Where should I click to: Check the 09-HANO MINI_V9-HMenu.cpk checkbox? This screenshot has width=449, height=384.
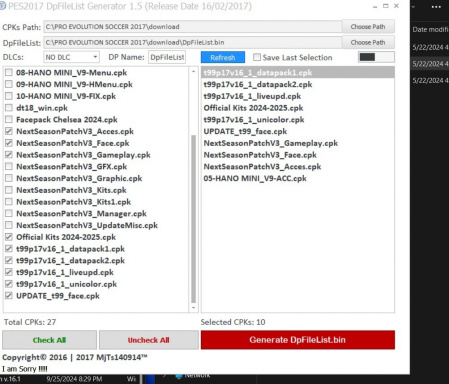9,84
